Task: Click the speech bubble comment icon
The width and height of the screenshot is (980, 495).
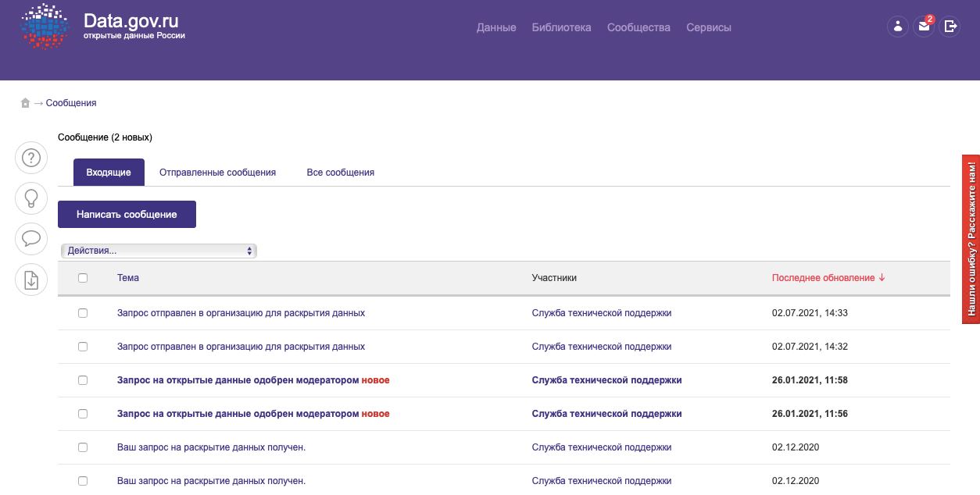Action: coord(31,238)
